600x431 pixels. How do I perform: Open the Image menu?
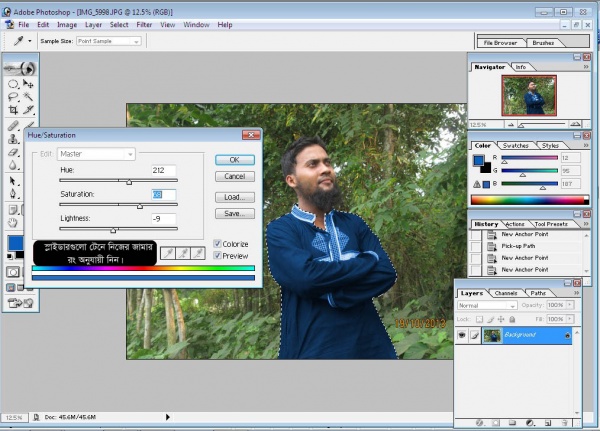click(67, 25)
